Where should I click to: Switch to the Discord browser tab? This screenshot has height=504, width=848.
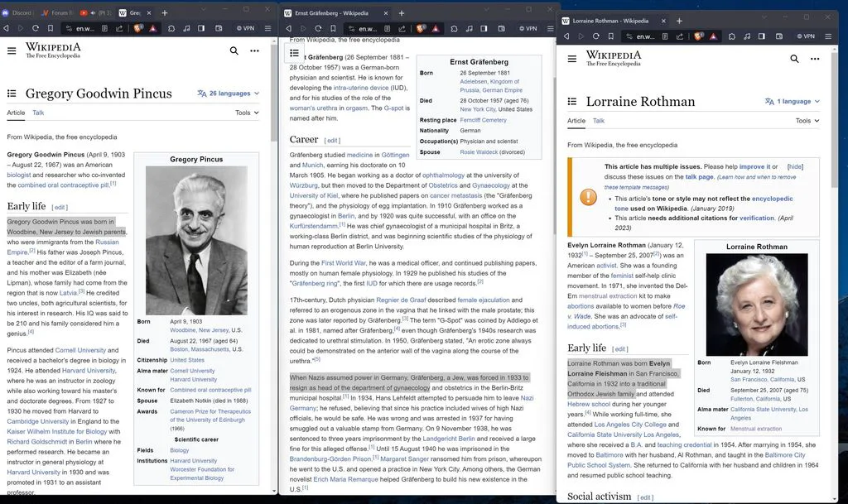[18, 12]
